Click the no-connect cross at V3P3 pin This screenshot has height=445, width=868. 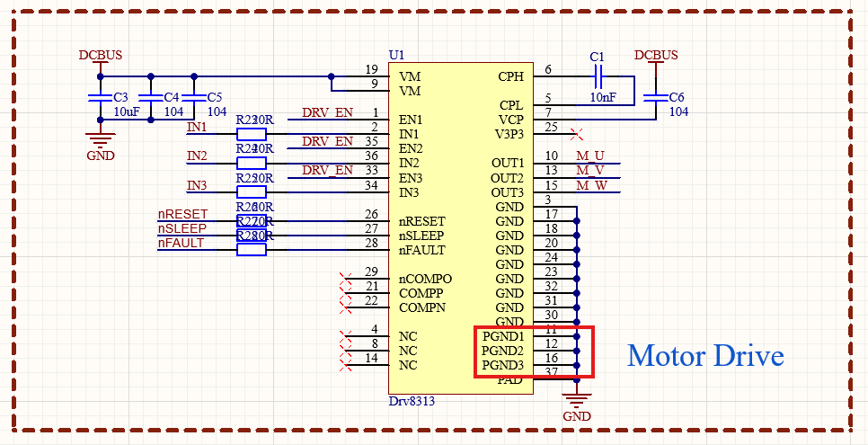(x=577, y=134)
